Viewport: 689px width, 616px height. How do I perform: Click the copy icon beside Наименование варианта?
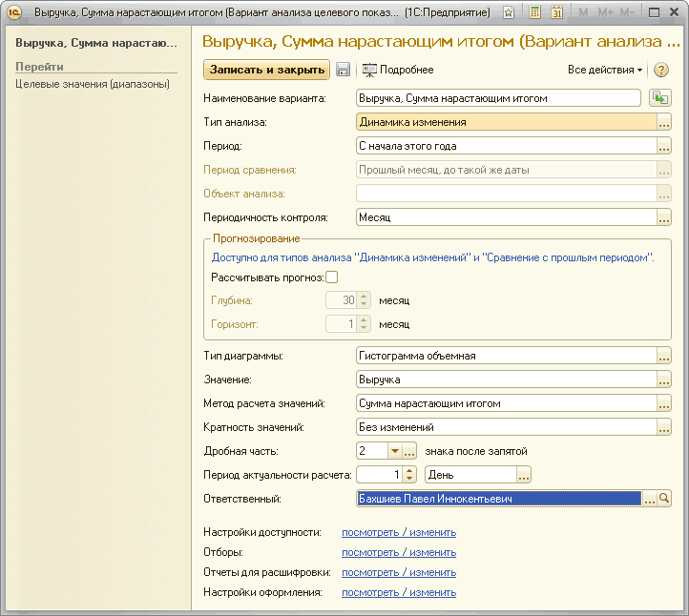tap(660, 97)
